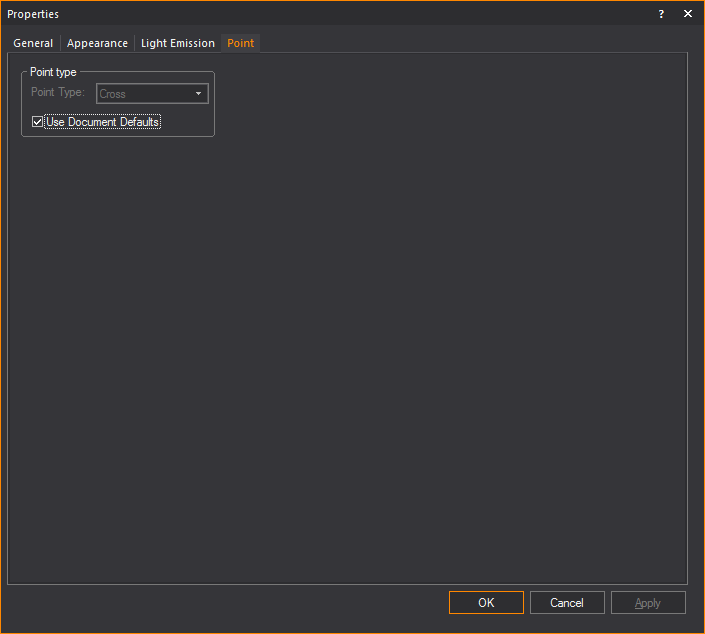Switch to the General tab

click(x=33, y=43)
